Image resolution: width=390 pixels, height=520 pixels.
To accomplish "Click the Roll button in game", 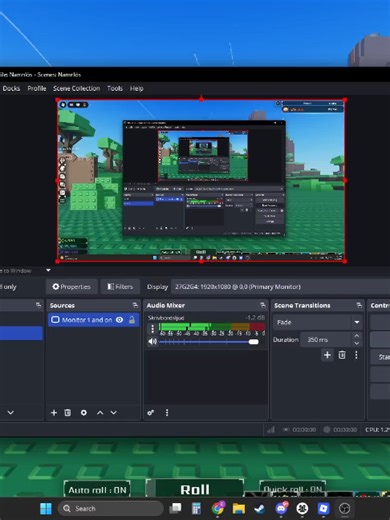I will (195, 489).
